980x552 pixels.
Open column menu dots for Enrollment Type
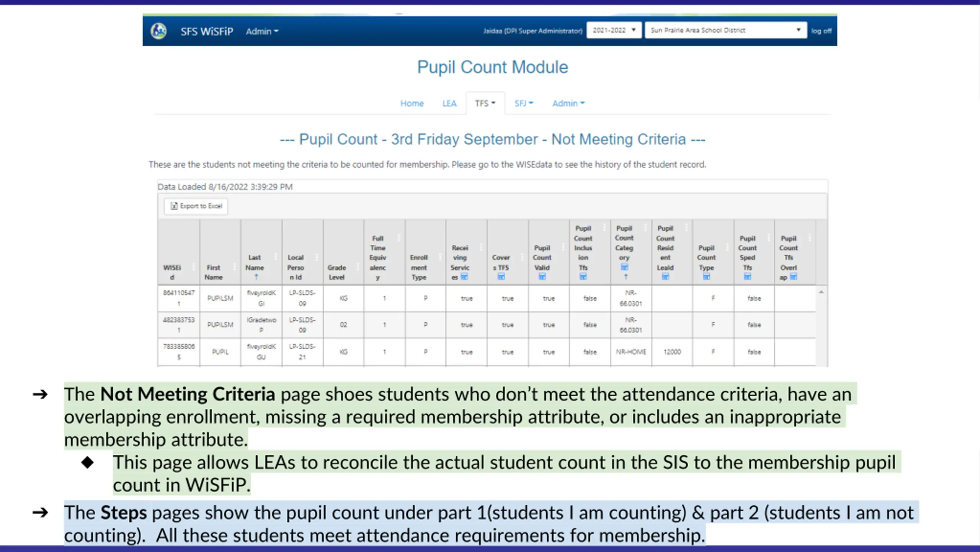click(x=440, y=257)
